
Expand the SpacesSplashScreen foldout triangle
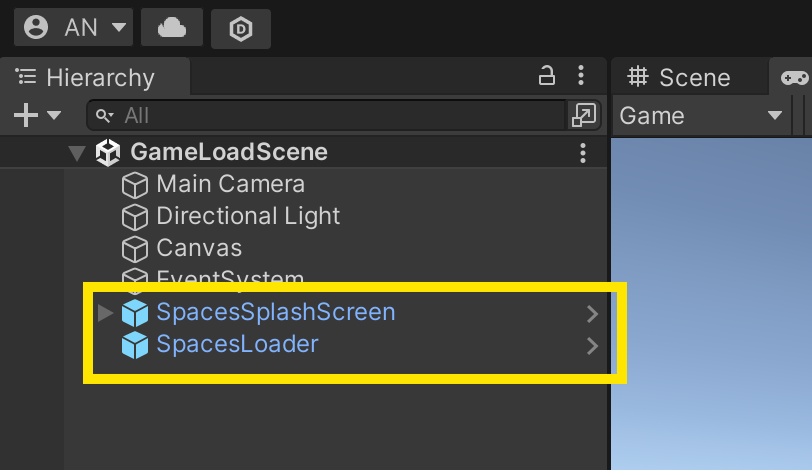[105, 313]
